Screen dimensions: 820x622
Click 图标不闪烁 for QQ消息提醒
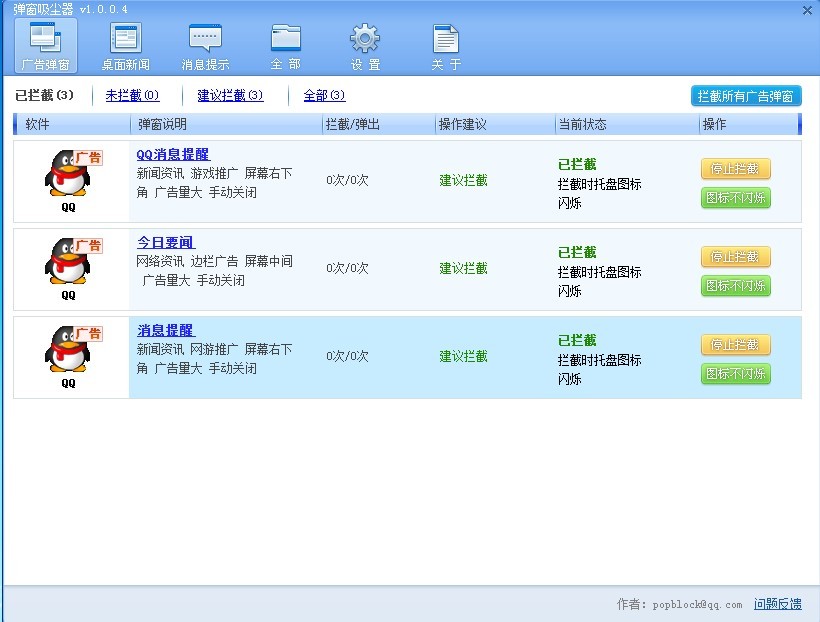point(735,198)
